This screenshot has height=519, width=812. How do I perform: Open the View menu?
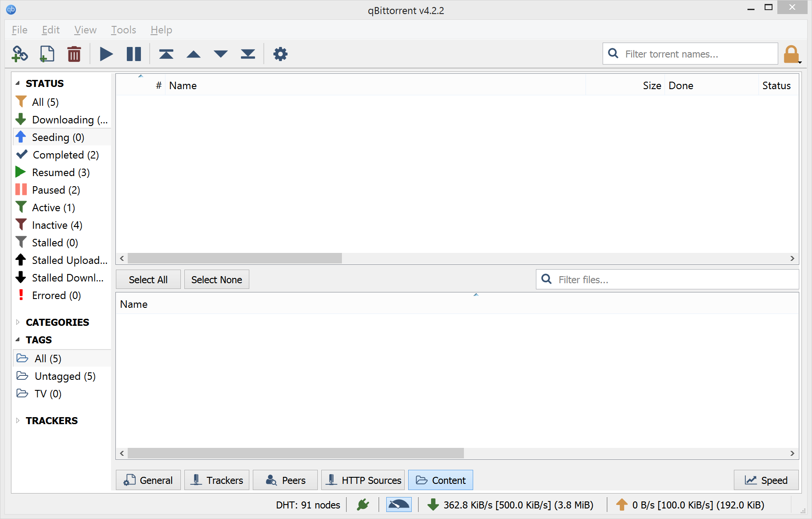point(85,30)
